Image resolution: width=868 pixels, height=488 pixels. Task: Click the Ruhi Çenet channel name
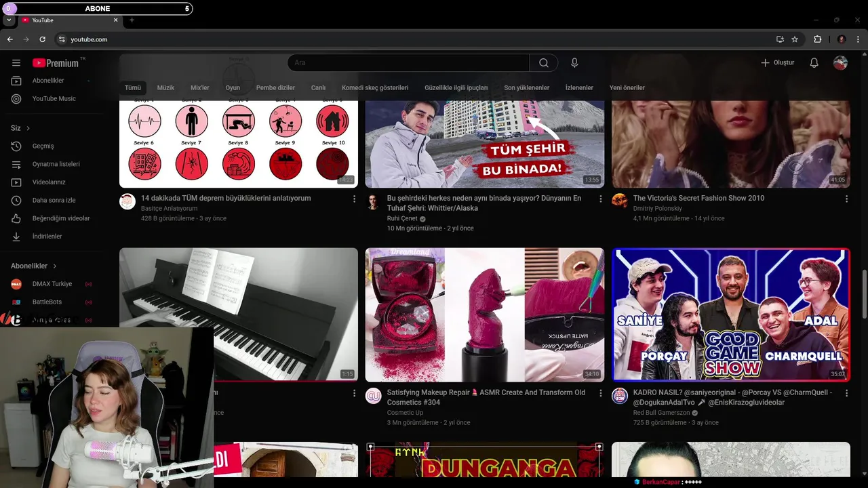coord(402,219)
